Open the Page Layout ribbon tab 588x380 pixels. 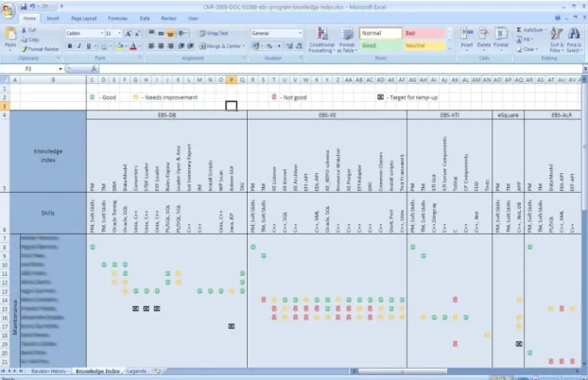[x=84, y=18]
